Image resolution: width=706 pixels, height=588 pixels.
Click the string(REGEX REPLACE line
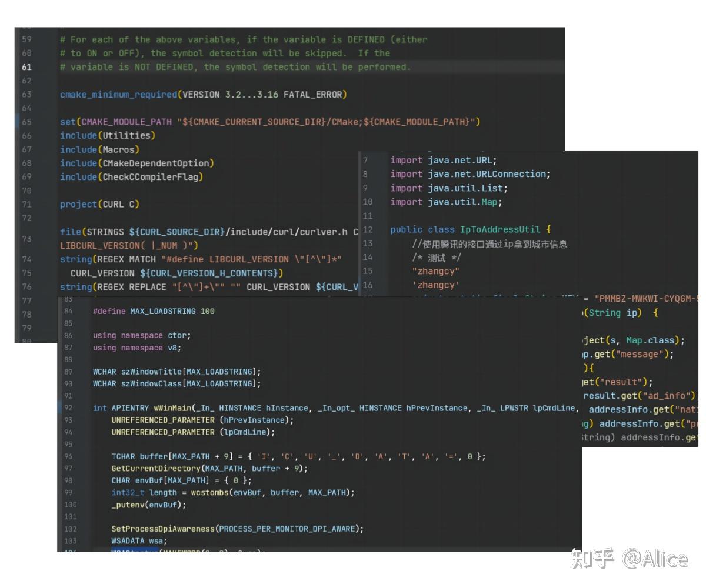pos(209,287)
